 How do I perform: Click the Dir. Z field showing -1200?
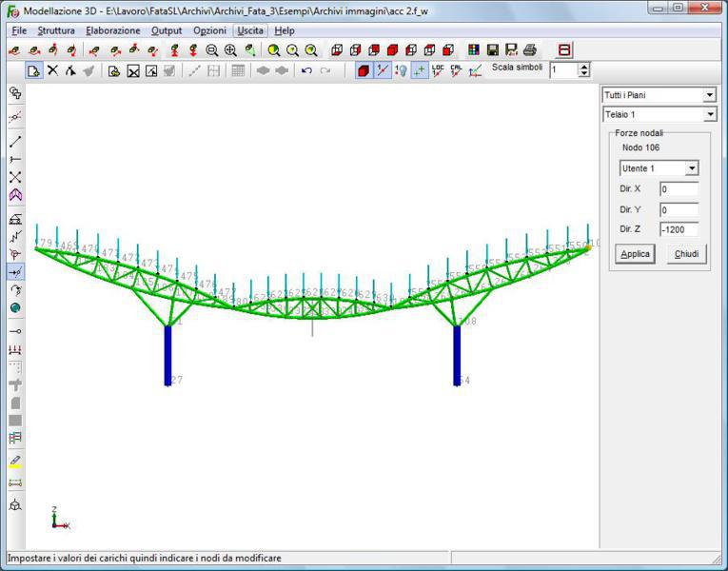pos(679,229)
